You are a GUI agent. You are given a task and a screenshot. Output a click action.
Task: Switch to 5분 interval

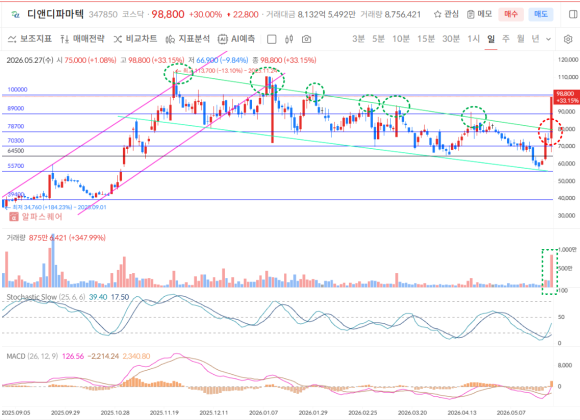pos(378,39)
